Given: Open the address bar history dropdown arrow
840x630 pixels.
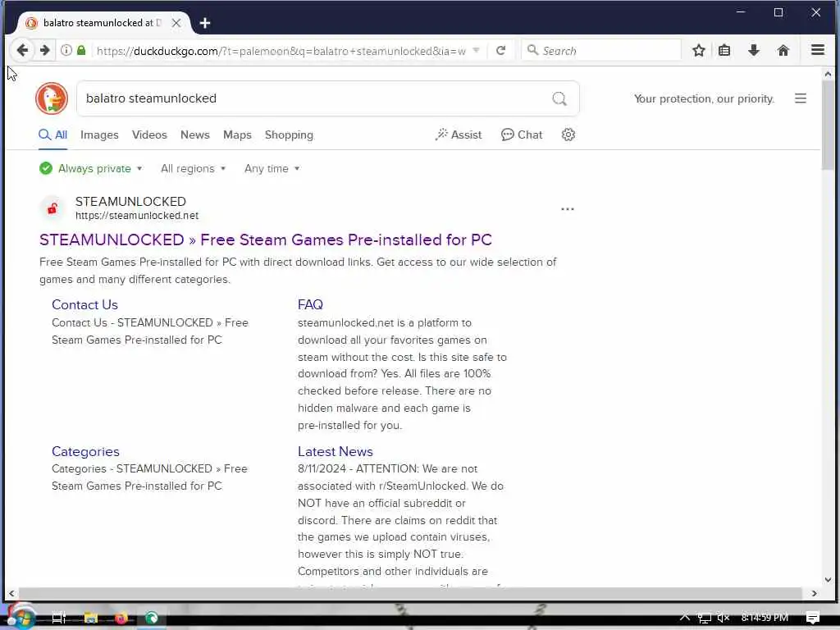Looking at the screenshot, I should 476,50.
